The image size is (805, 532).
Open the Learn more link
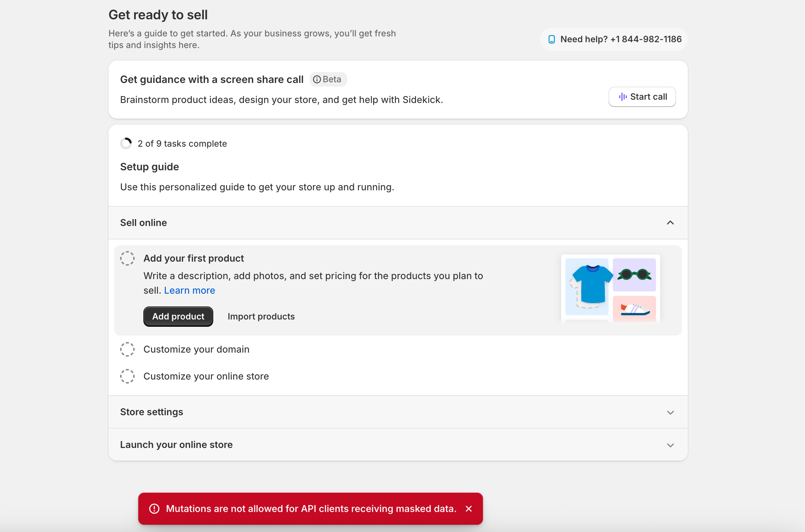pyautogui.click(x=189, y=290)
